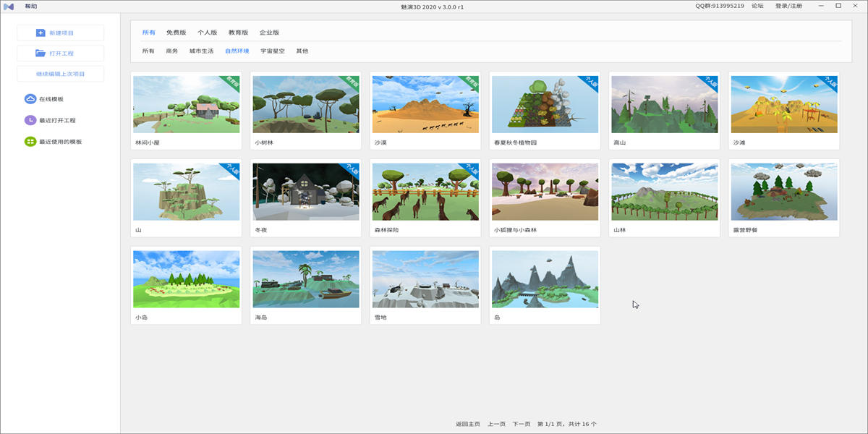Open the 帮助 menu

pyautogui.click(x=31, y=6)
